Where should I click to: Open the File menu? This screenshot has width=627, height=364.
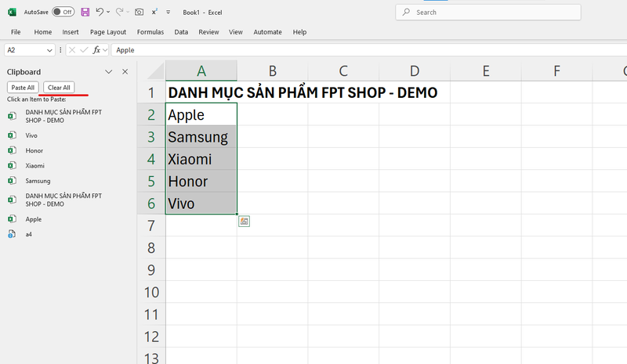pyautogui.click(x=16, y=32)
